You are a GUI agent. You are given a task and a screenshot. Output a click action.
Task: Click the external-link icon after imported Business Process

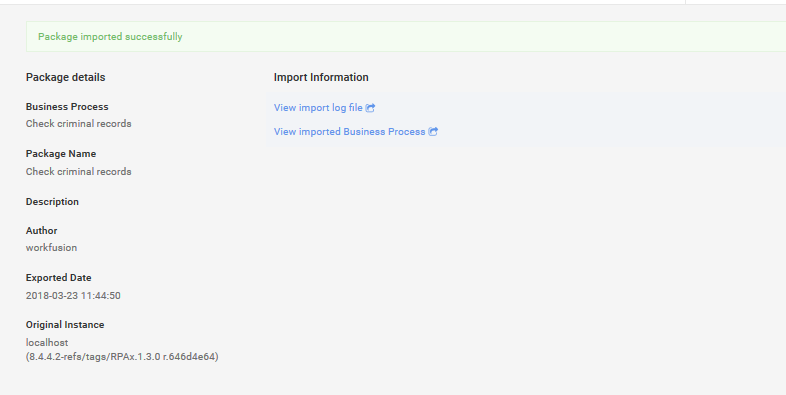[x=433, y=131]
